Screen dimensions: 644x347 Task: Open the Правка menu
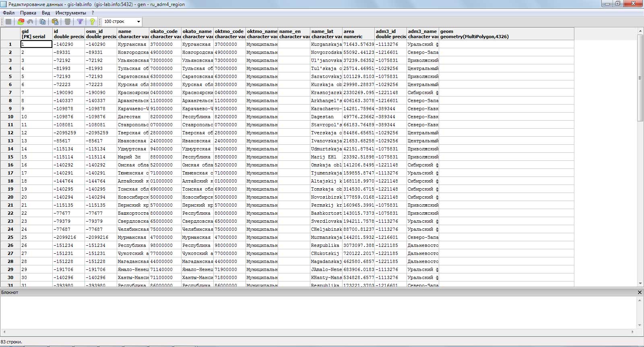[x=28, y=13]
